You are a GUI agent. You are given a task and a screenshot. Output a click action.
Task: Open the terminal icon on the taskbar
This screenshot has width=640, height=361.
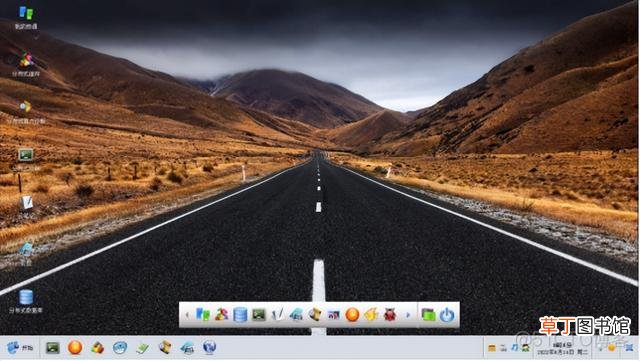click(x=53, y=348)
